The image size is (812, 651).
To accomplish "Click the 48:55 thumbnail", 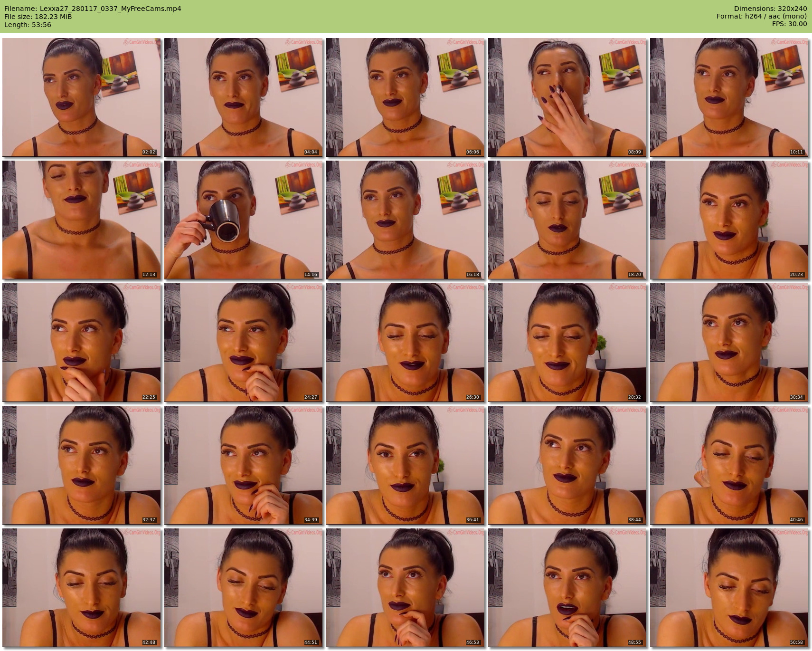I will click(567, 588).
